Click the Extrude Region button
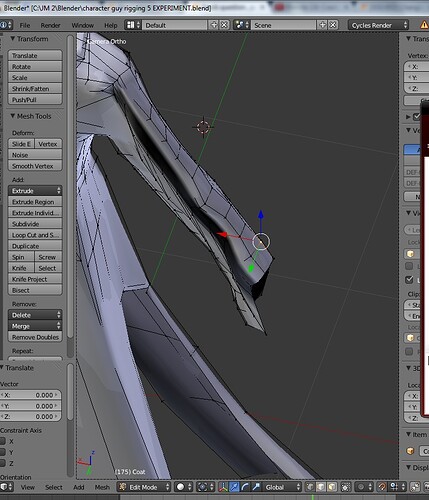Viewport: 429px width, 500px height. tap(35, 202)
